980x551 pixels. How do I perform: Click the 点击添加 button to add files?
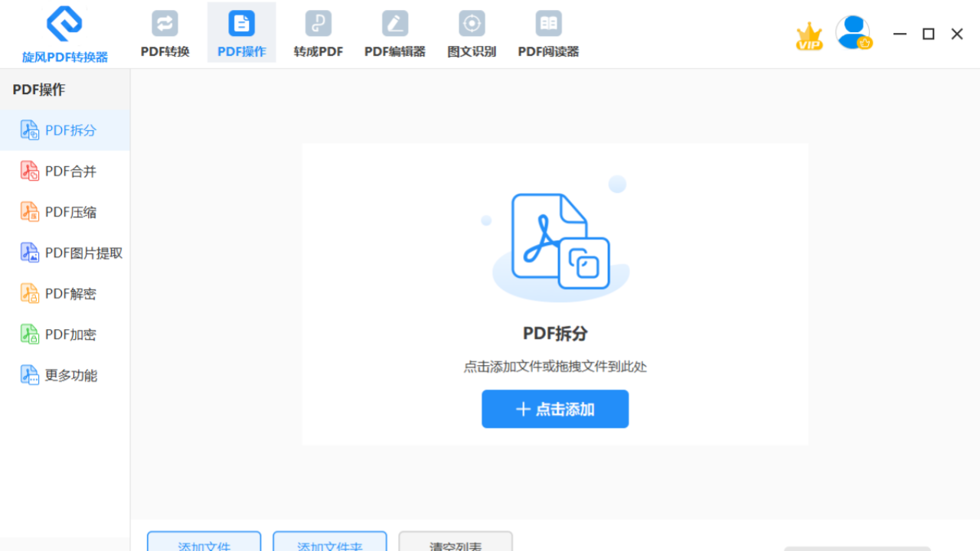pos(554,409)
